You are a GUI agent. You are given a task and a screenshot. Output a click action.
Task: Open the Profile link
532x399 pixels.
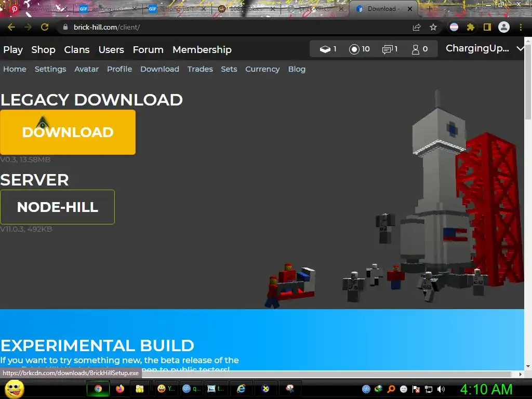click(x=119, y=69)
